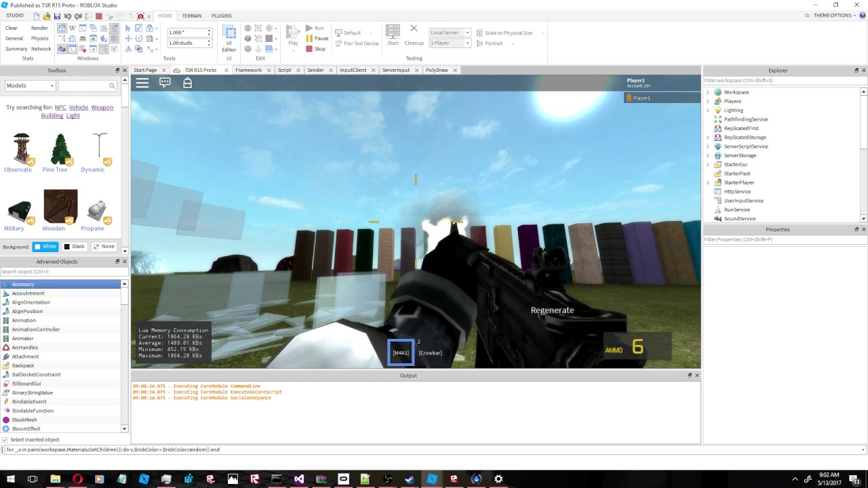The height and width of the screenshot is (488, 868).
Task: Set toolbox background to White
Action: [x=45, y=247]
